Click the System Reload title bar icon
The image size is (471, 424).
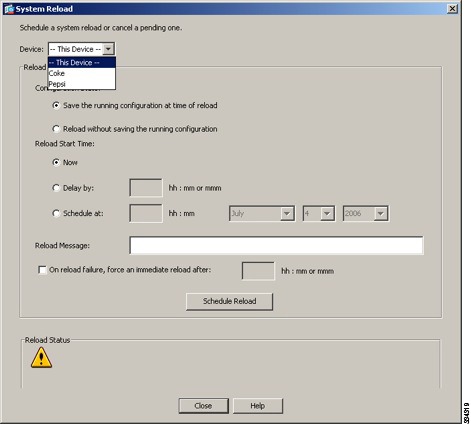pos(9,9)
